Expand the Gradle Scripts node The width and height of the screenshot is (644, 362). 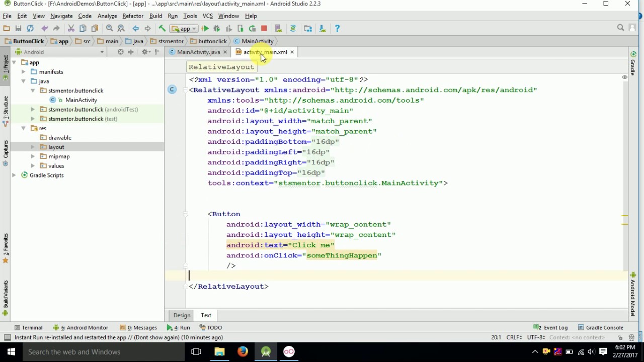14,175
